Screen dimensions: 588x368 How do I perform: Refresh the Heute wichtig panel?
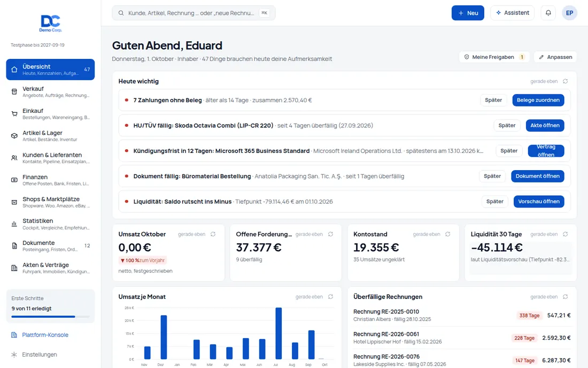coord(565,81)
